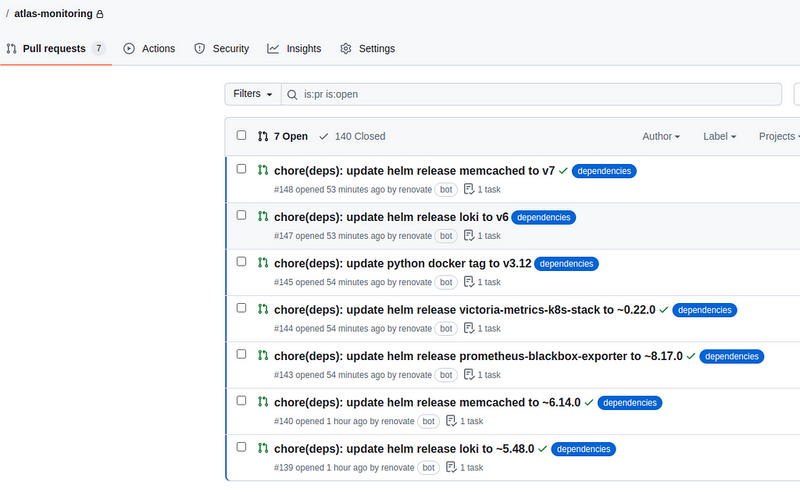The image size is (800, 492).
Task: Click the search magnifier icon in filter box
Action: (292, 94)
